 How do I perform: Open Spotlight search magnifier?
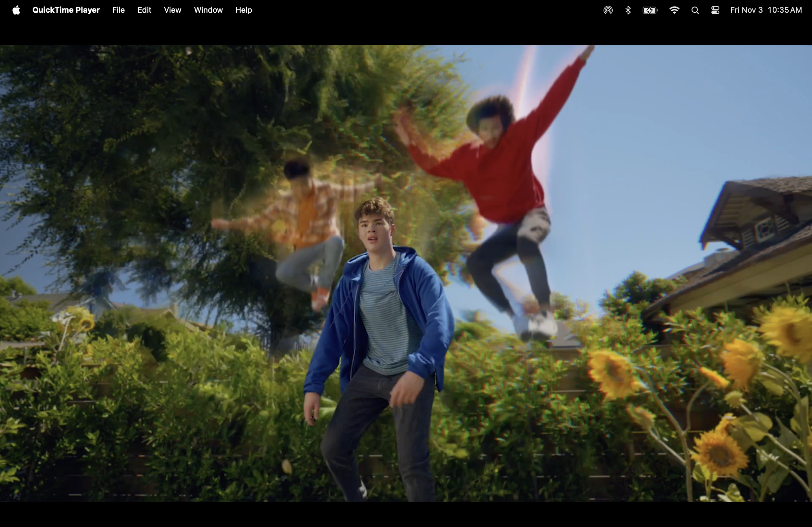[x=695, y=10]
